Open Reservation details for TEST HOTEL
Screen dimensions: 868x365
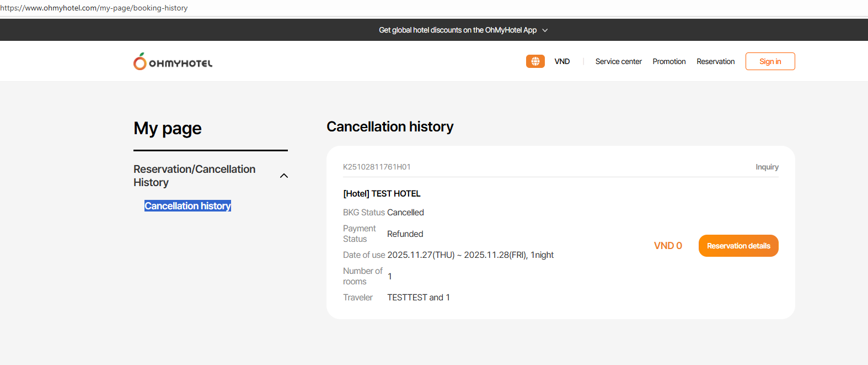pos(738,246)
